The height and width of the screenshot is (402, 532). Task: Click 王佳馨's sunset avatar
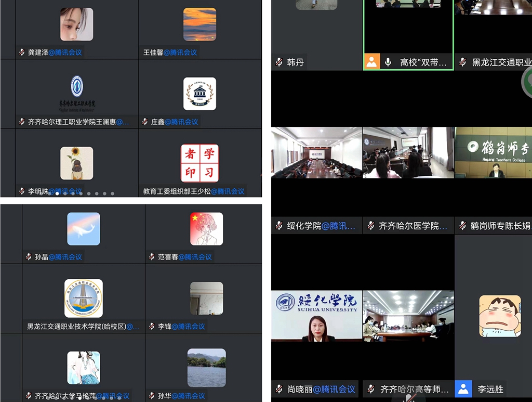199,24
